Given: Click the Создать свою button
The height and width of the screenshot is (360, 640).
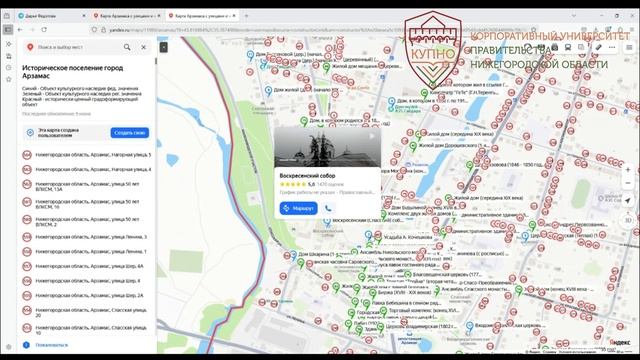Looking at the screenshot, I should (x=130, y=133).
